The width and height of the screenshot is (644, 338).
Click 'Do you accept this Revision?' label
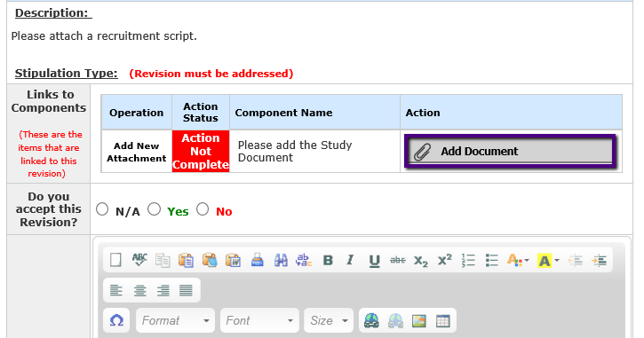[x=49, y=209]
